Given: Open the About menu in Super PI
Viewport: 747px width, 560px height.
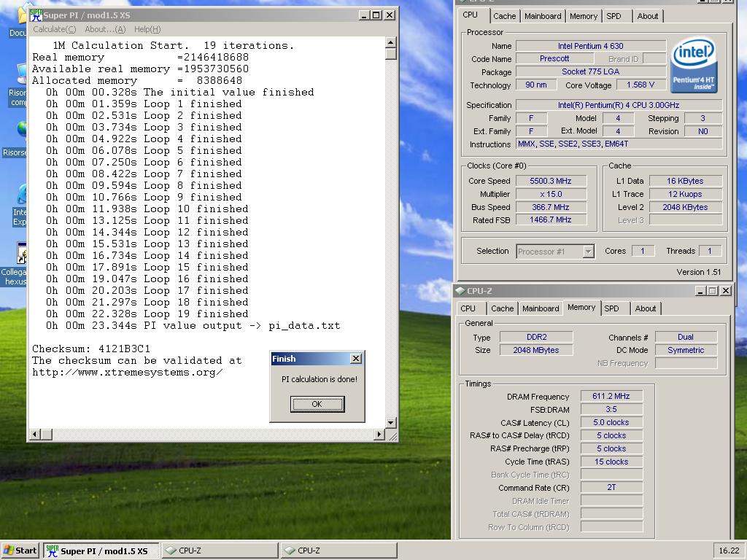Looking at the screenshot, I should tap(105, 29).
